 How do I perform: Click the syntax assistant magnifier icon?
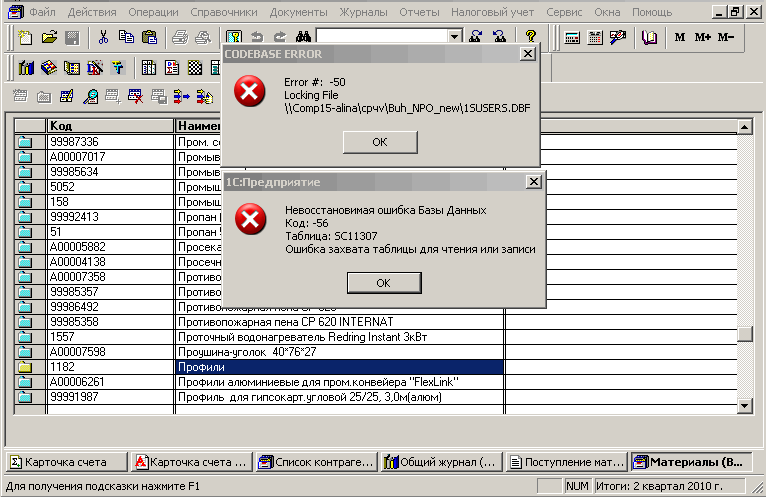pyautogui.click(x=618, y=38)
